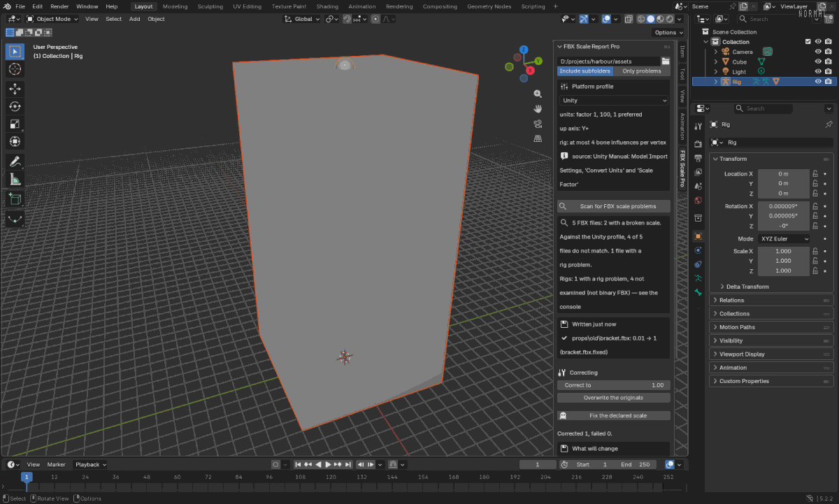Click the hand pan view gizmo

tap(538, 108)
